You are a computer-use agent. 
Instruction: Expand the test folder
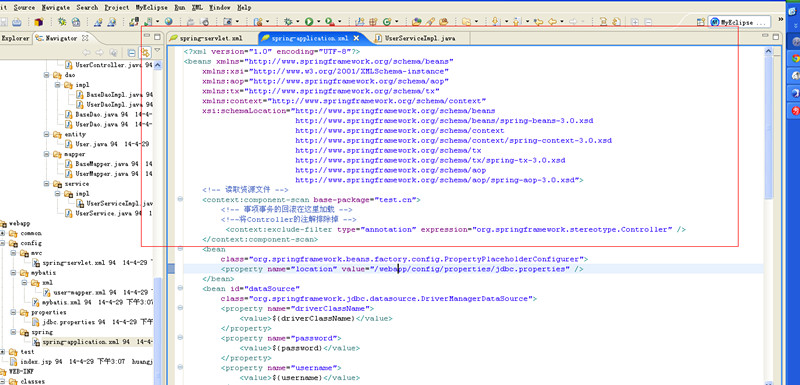(x=4, y=352)
